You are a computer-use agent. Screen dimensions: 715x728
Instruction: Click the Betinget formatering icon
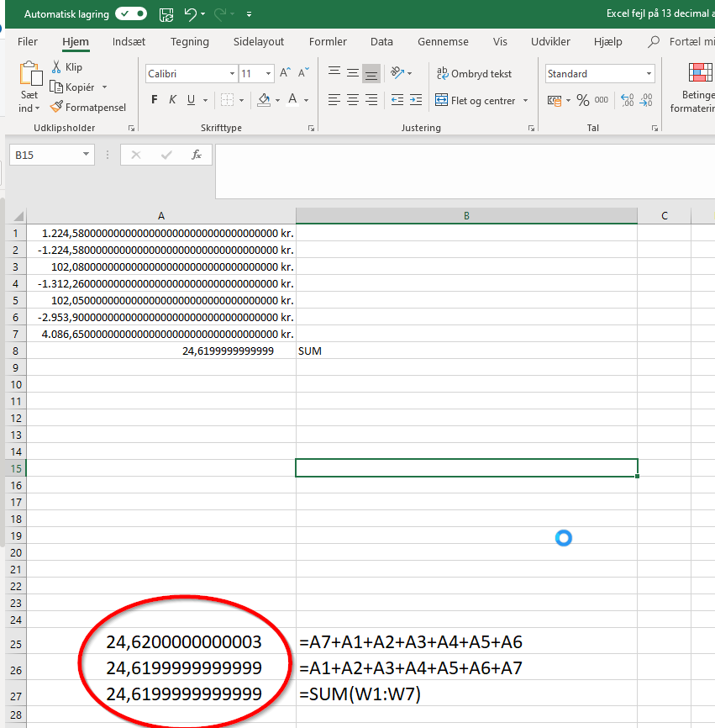(700, 72)
